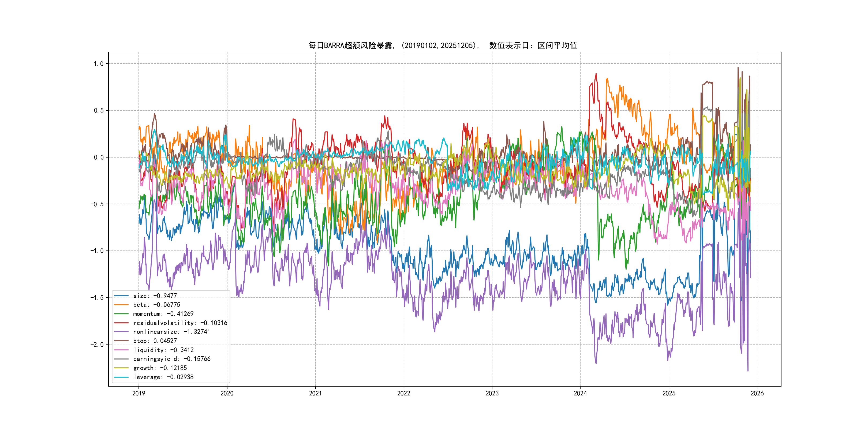This screenshot has width=868, height=434.
Task: Click the size: -0.9477 legend text
Action: pyautogui.click(x=155, y=296)
